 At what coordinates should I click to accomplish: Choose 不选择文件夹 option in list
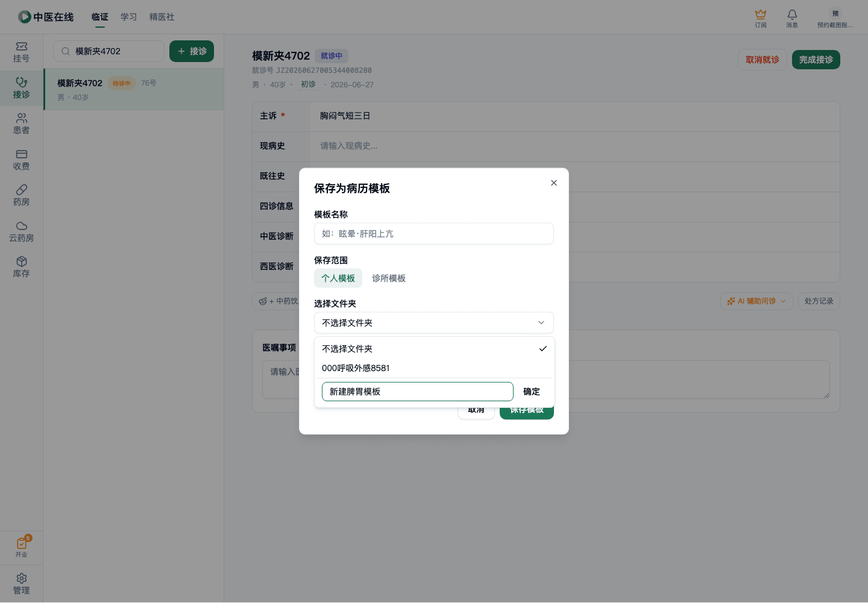(434, 349)
